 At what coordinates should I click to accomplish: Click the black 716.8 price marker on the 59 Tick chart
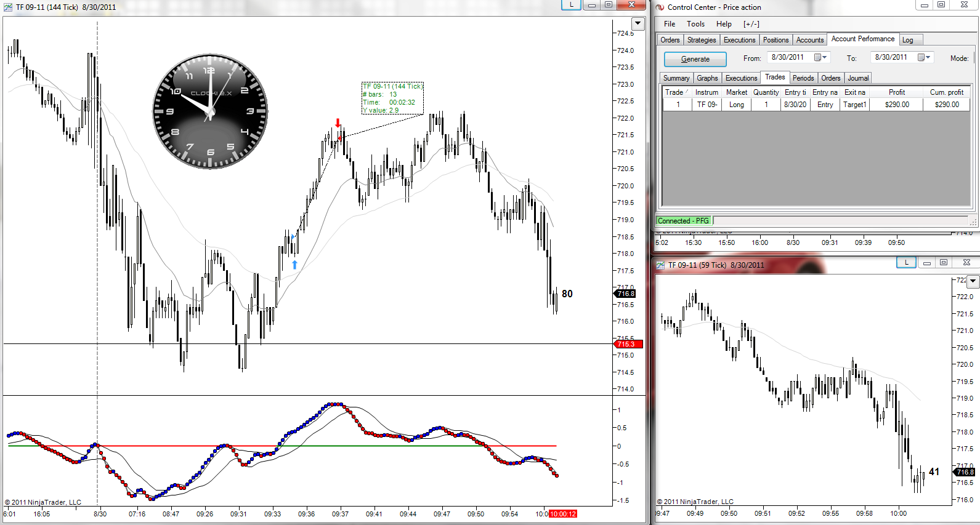point(965,472)
